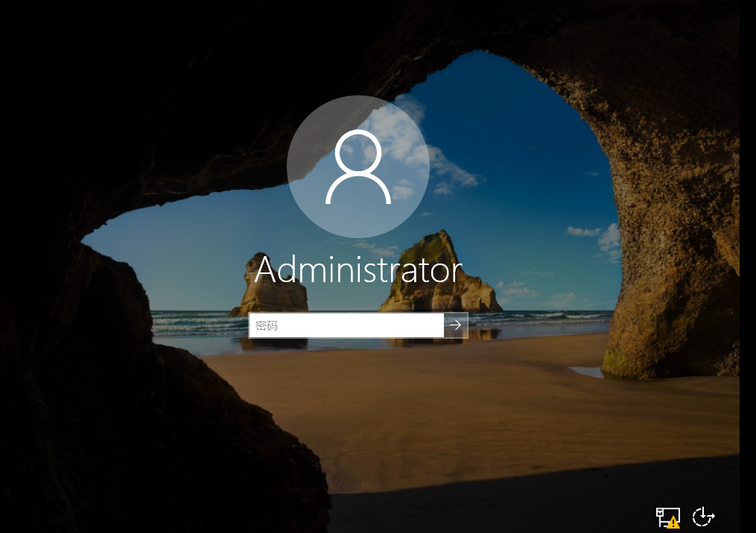
Task: Click the sea stack rock in the wallpaper
Action: coord(439,275)
